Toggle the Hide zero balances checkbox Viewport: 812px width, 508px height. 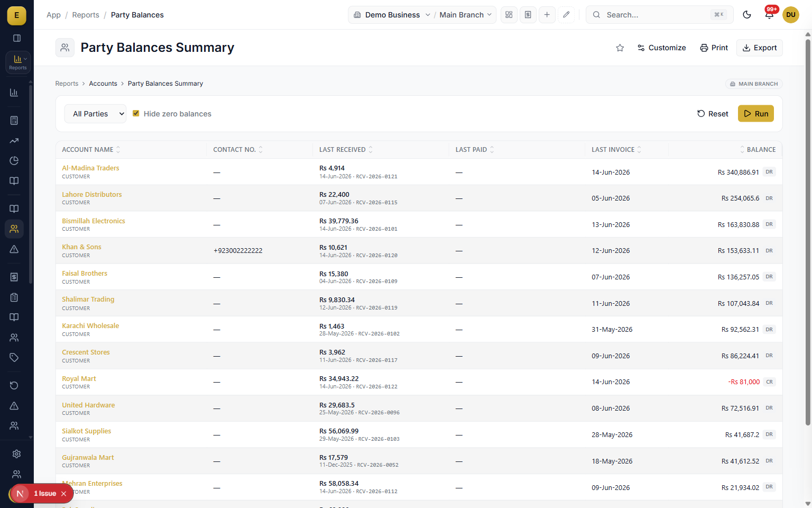coord(136,113)
